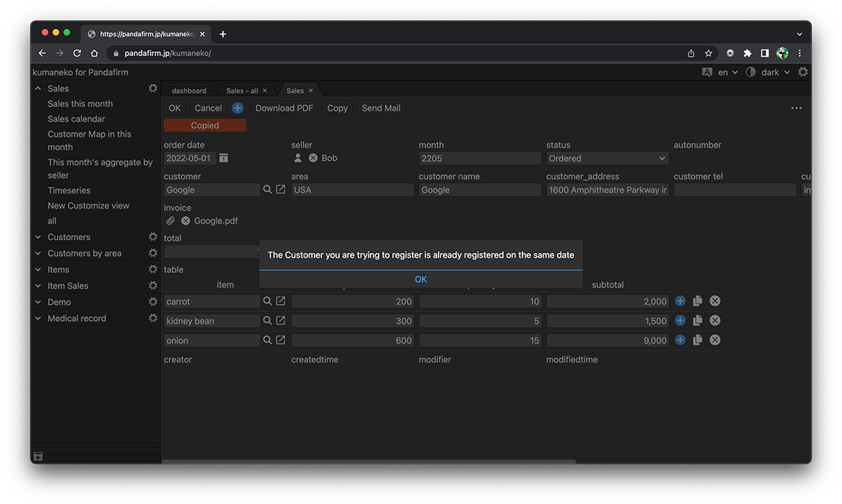The width and height of the screenshot is (842, 504).
Task: Click the Download PDF button
Action: coord(284,108)
